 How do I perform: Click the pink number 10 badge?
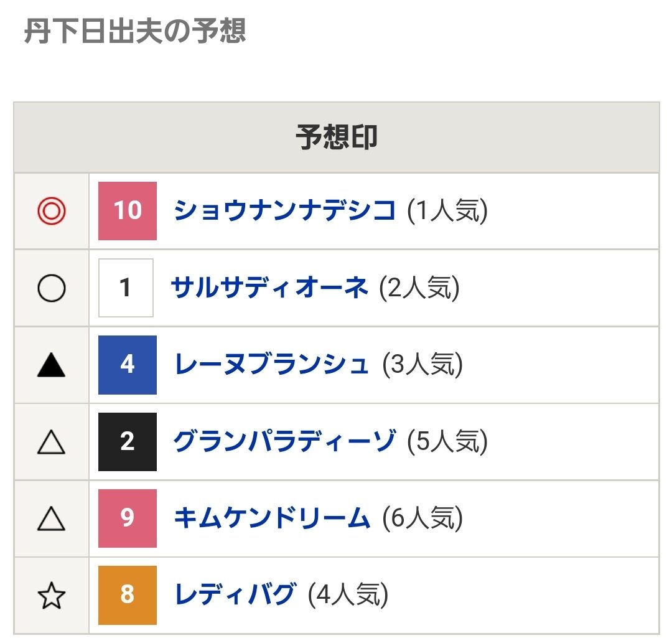128,211
